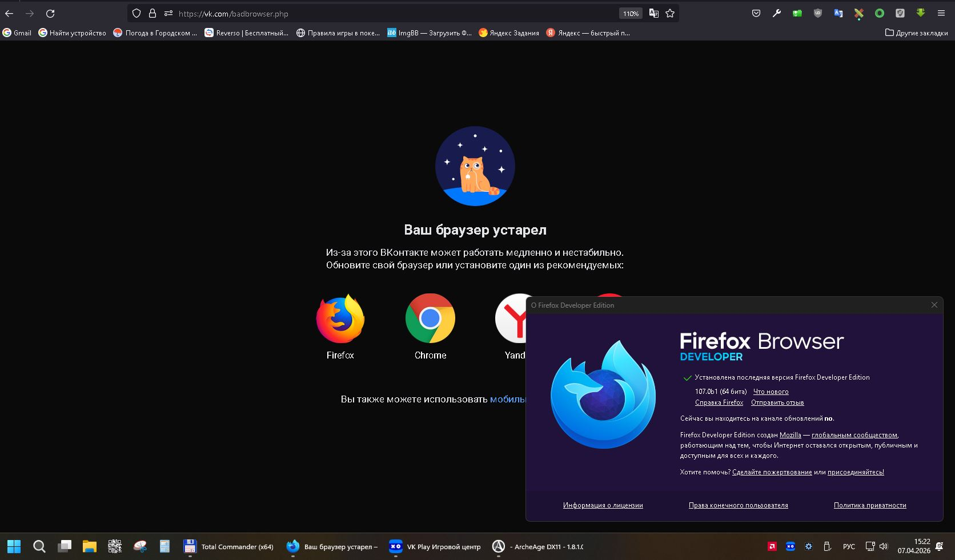955x560 pixels.
Task: Click the safely remove USB tray icon
Action: tap(826, 547)
